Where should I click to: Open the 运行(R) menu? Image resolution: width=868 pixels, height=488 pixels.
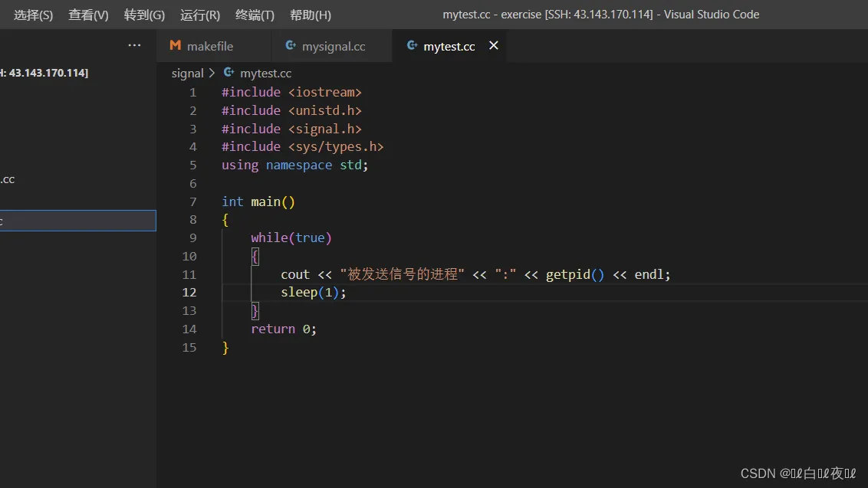tap(200, 15)
